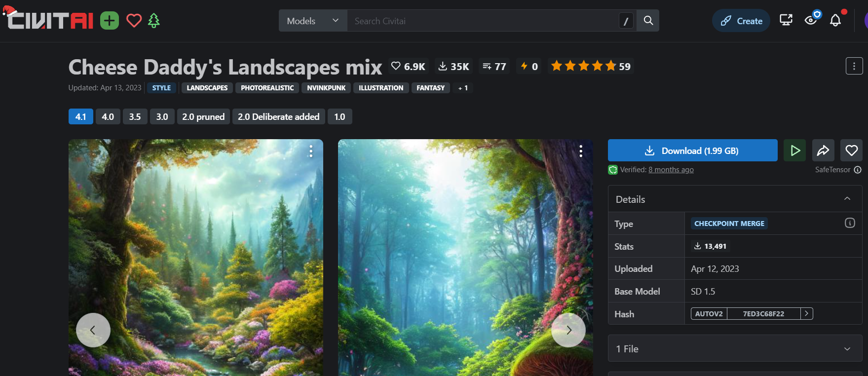Click the Download (1.99 GB) button

692,150
